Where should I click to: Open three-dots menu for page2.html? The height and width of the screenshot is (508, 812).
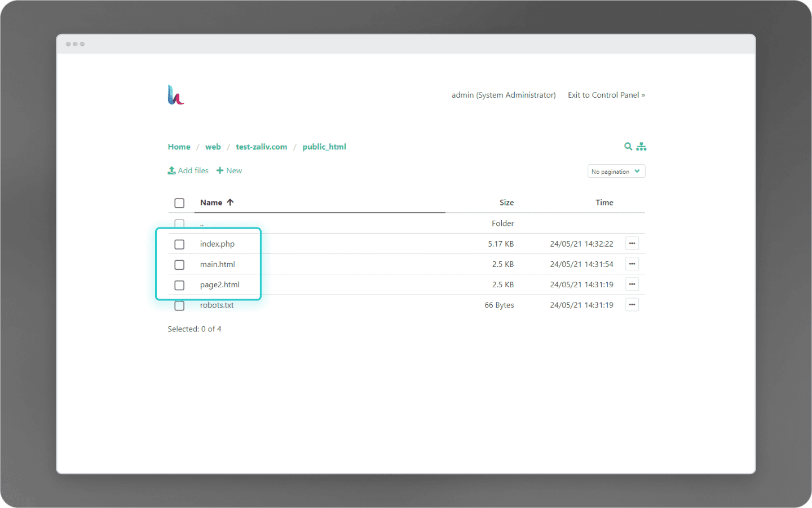[x=632, y=284]
